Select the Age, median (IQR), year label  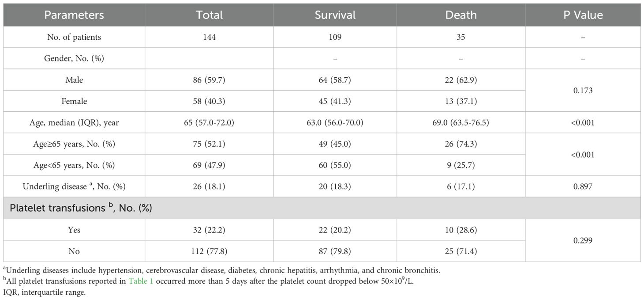pos(74,122)
